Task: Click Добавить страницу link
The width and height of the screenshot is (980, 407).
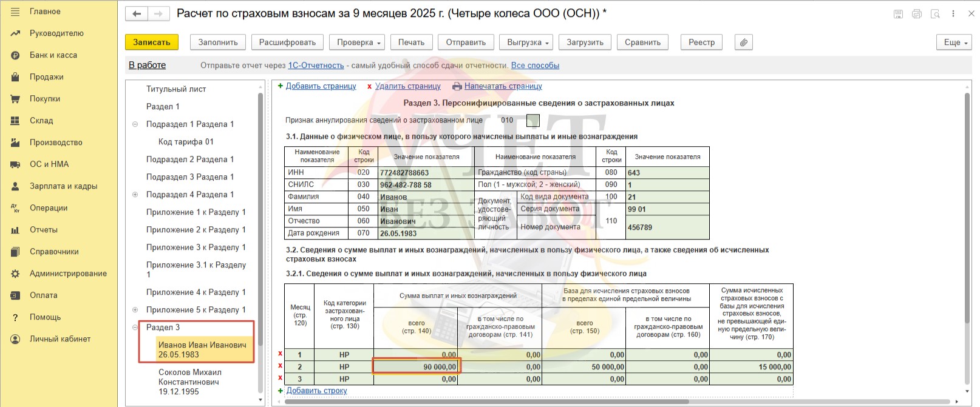Action: (x=321, y=86)
